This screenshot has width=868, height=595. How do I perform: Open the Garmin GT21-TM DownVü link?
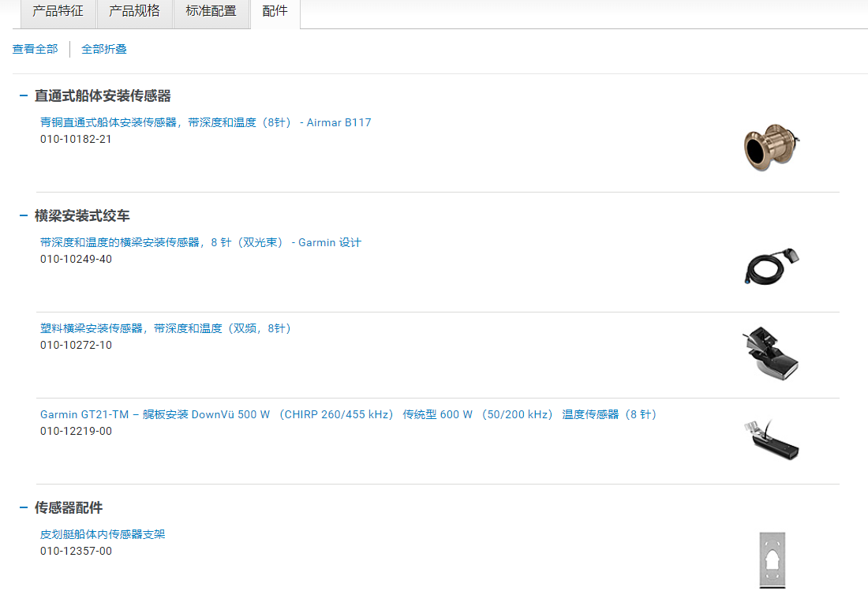click(348, 415)
